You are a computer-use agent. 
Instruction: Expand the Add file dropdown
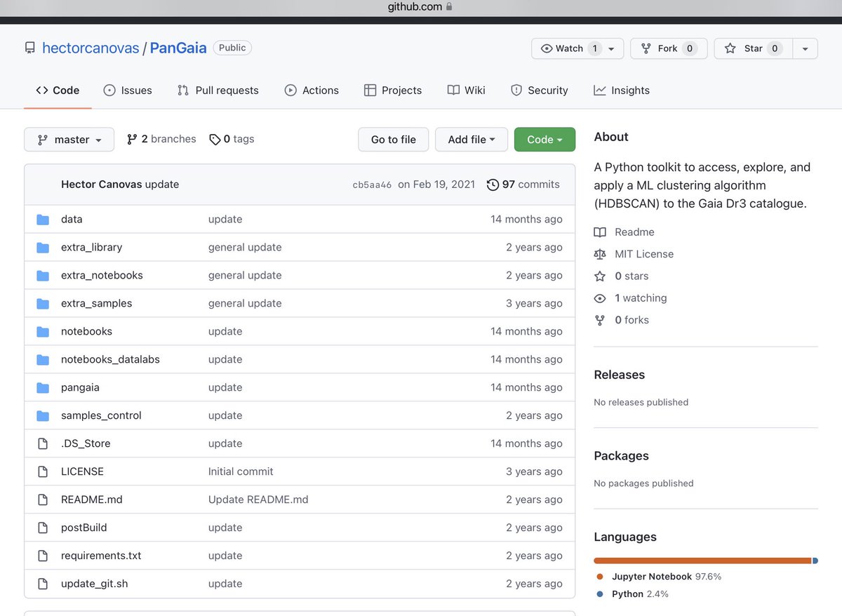coord(472,140)
